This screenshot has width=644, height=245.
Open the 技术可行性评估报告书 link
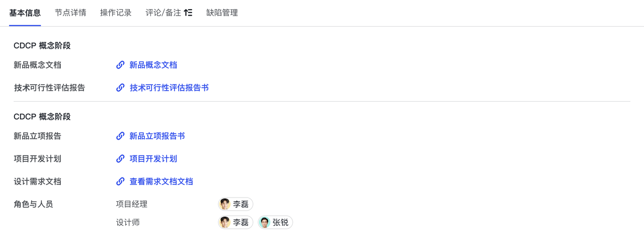pos(169,88)
